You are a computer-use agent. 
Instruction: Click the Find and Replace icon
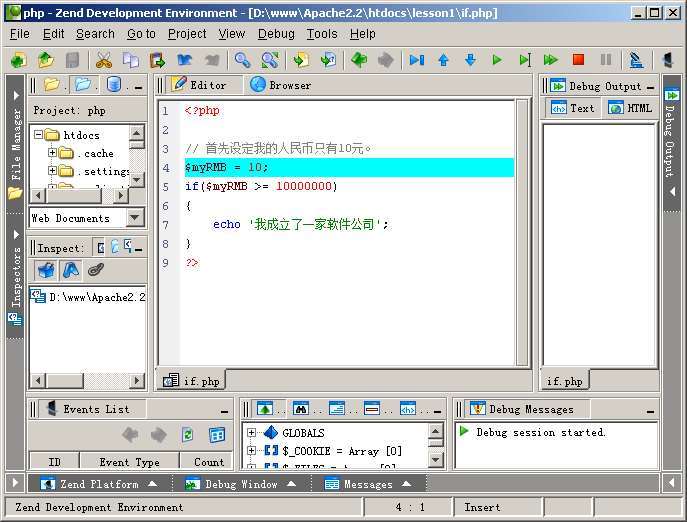click(x=269, y=60)
